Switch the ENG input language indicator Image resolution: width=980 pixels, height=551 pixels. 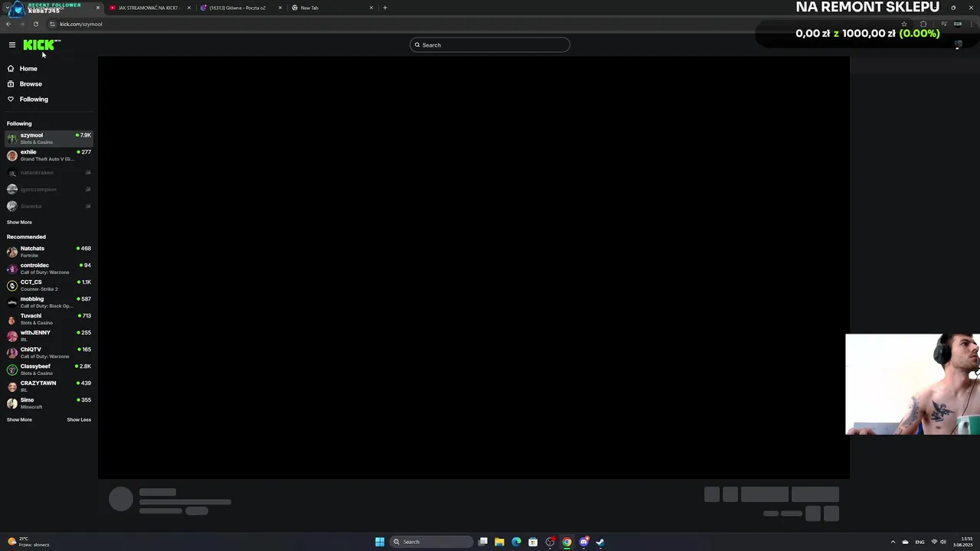point(920,542)
